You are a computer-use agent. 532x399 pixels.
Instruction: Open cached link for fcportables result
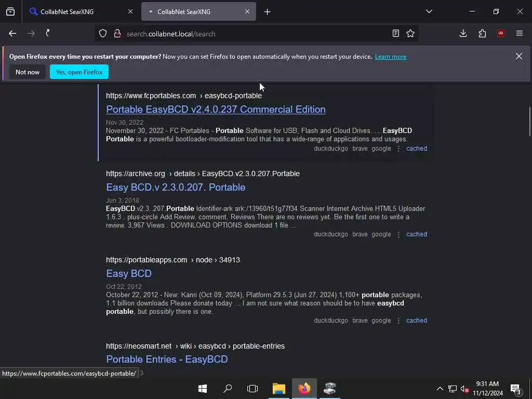click(x=417, y=149)
